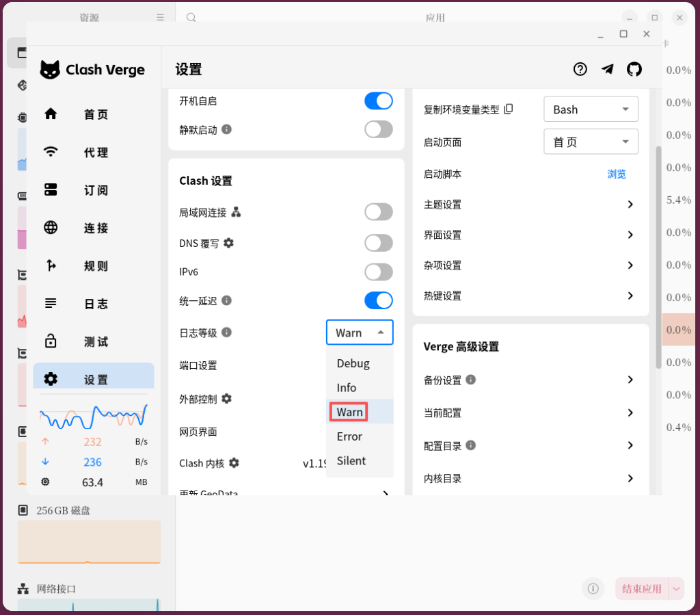Click 结束应用 button in background window

641,588
